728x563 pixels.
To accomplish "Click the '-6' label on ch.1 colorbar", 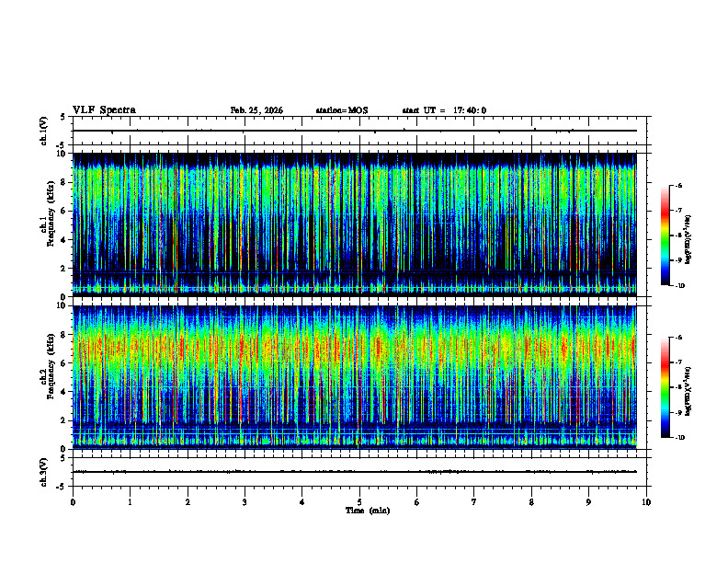I will click(678, 186).
